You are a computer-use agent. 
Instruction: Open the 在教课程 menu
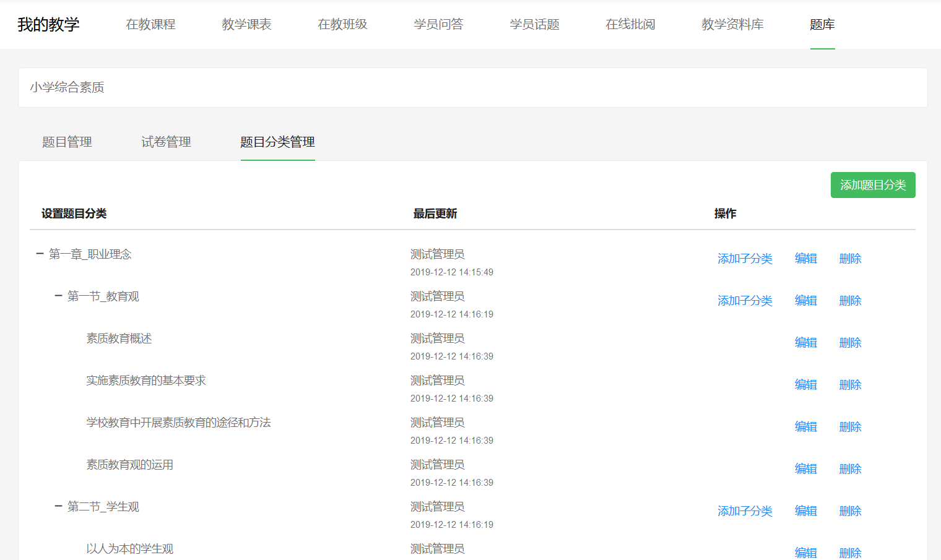pos(150,25)
